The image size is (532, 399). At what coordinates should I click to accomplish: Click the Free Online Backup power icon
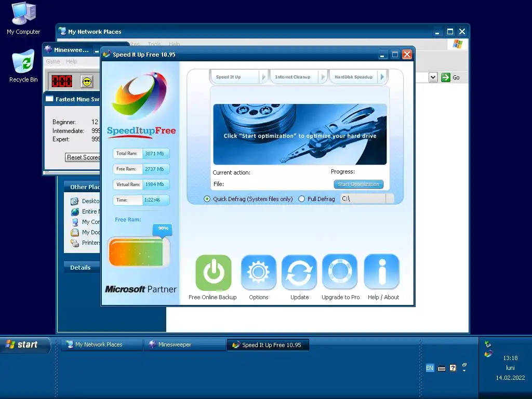(x=214, y=273)
